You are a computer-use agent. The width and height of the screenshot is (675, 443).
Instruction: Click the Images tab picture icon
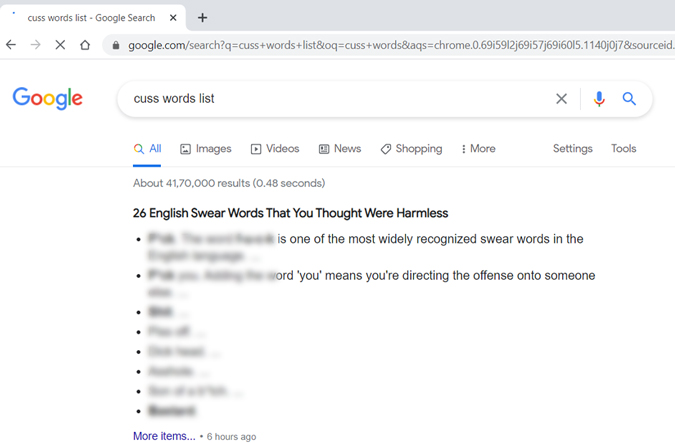point(186,149)
